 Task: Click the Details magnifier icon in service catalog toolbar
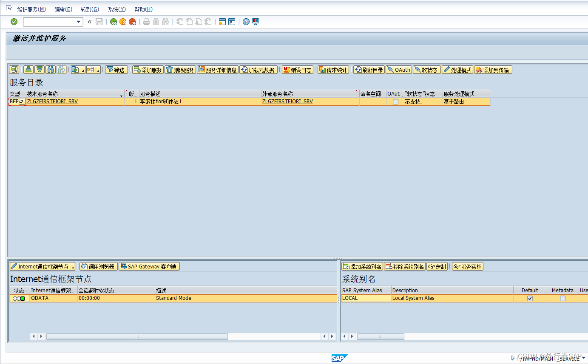pyautogui.click(x=14, y=70)
